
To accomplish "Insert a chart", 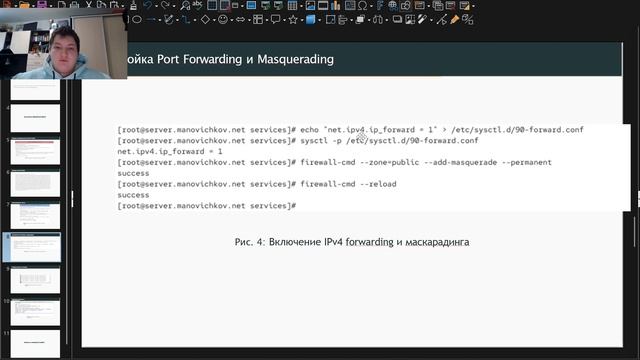I will (336, 5).
